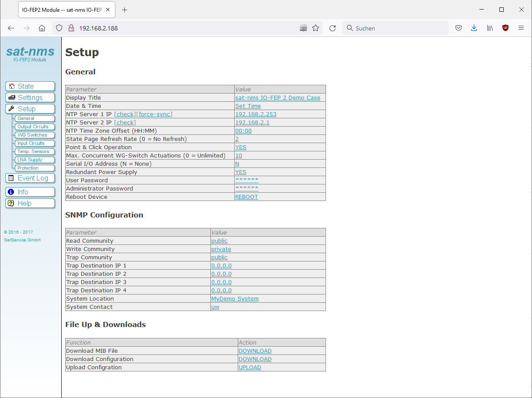Open the uBlock Origin extension icon

tap(505, 28)
